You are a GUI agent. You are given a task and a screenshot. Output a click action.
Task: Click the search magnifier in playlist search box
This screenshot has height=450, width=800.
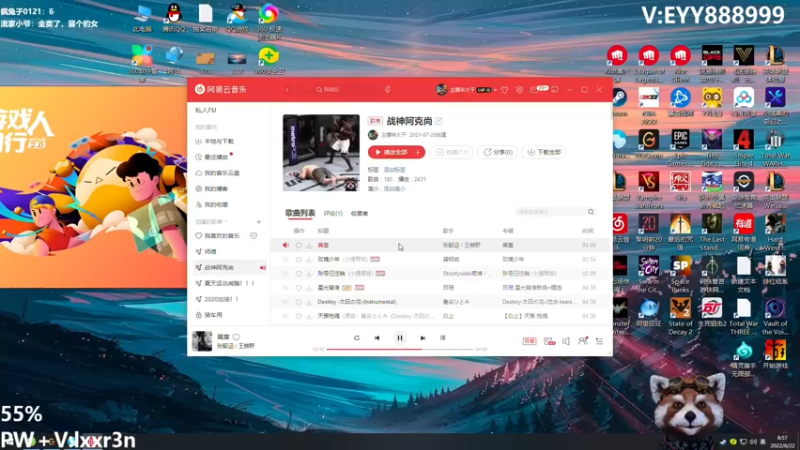(x=591, y=212)
